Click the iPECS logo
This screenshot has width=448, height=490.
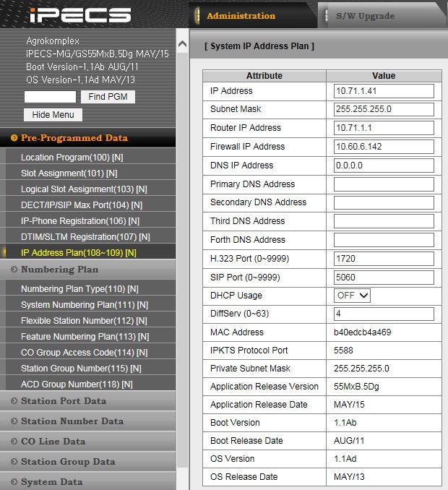[x=79, y=15]
